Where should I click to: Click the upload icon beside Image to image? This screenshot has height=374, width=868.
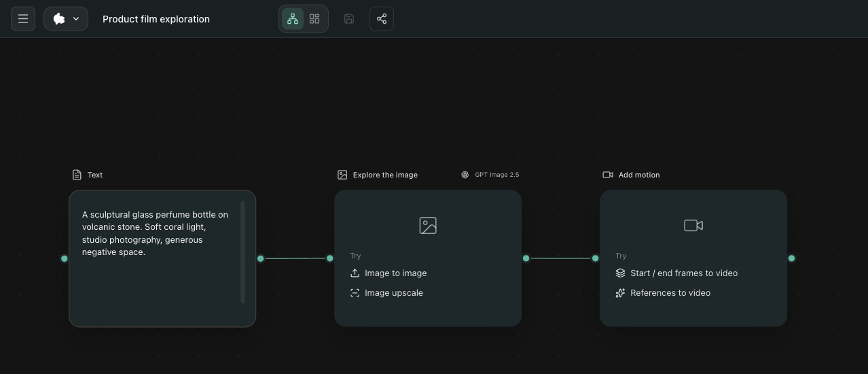tap(355, 273)
